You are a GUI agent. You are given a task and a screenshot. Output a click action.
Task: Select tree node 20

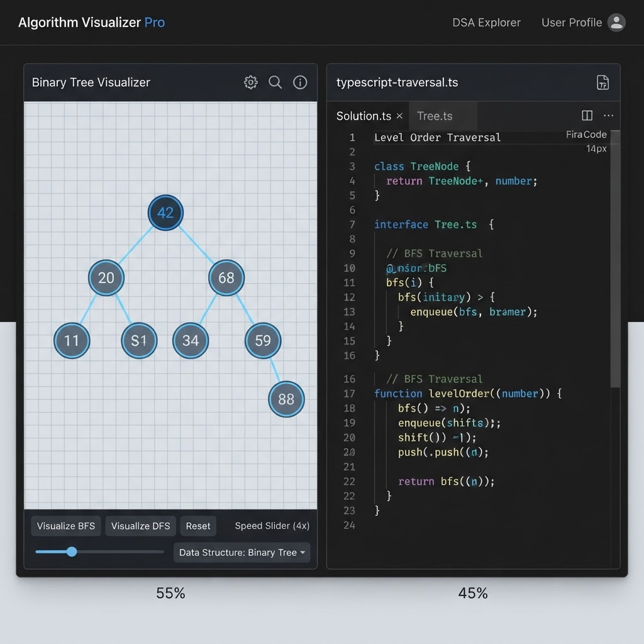click(106, 277)
